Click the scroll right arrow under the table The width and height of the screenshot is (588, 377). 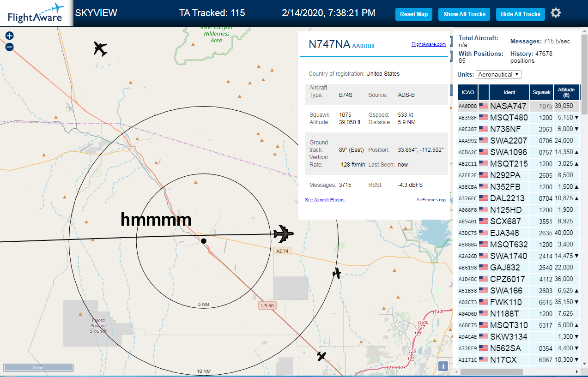point(576,371)
